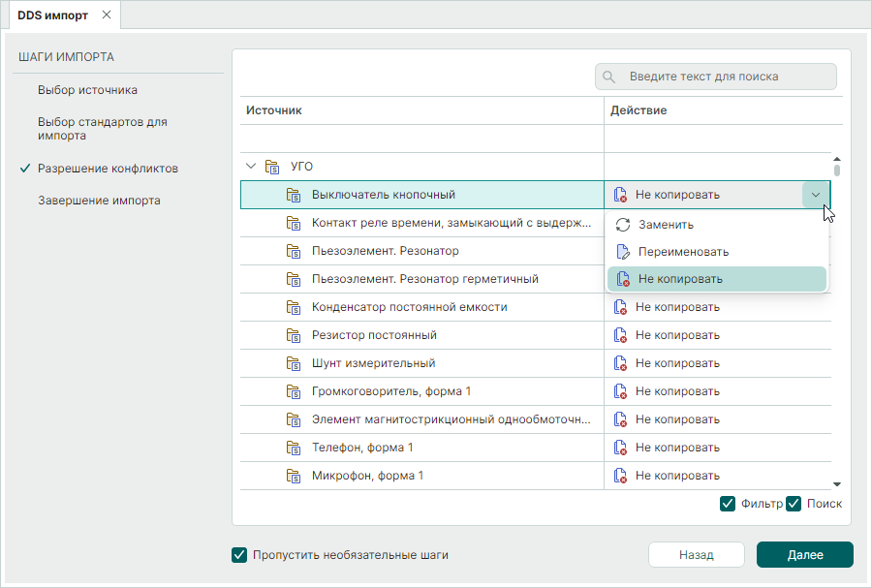Click the action icon in Резистор постоянный row
Screen dimensions: 872x588
(x=620, y=335)
